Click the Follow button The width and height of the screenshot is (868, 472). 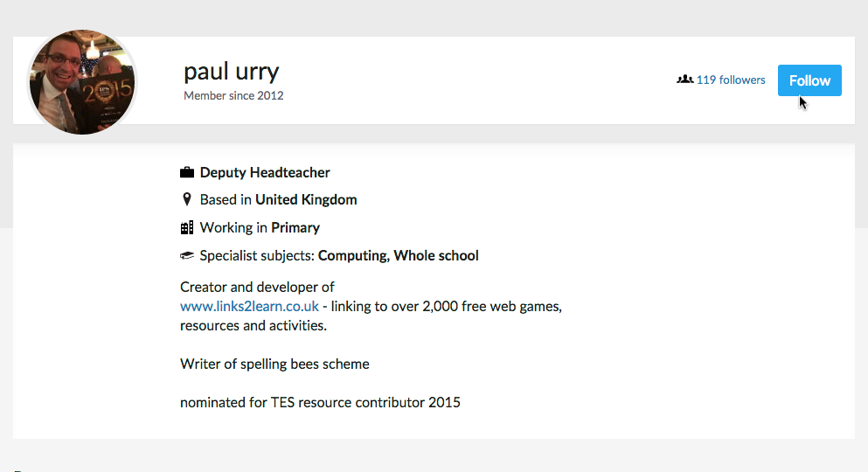click(809, 80)
